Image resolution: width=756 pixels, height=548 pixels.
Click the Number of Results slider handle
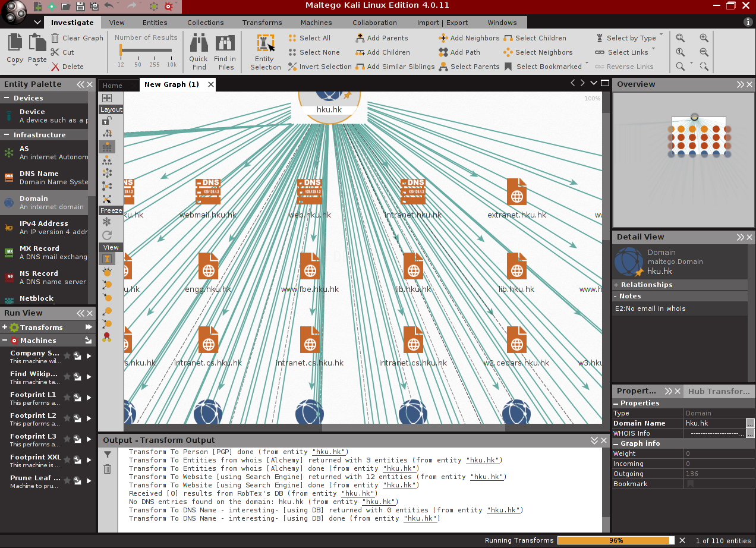pos(121,51)
